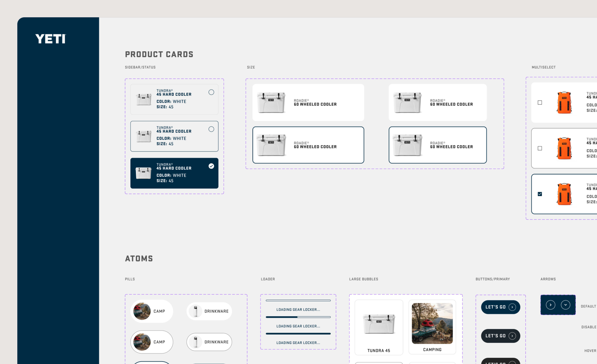Viewport: 597px width, 364px height.
Task: Click the bottle icon in the borderless Drinkware pill
Action: [196, 311]
